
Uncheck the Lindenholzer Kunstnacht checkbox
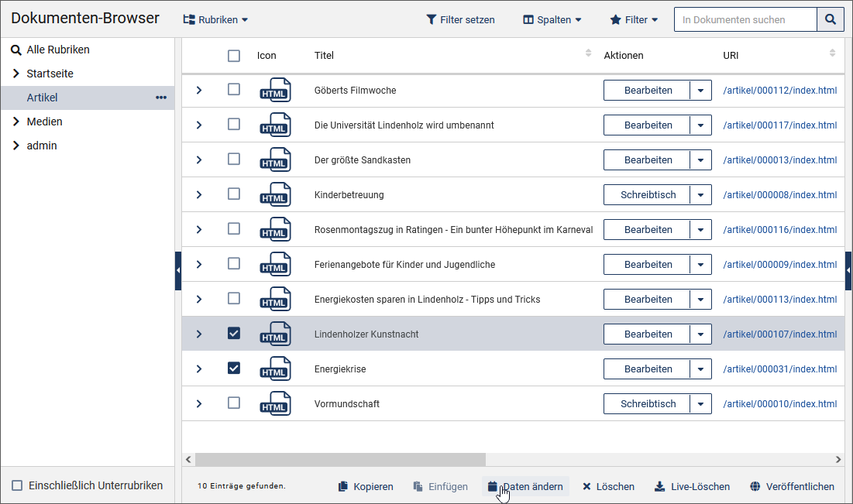click(234, 333)
